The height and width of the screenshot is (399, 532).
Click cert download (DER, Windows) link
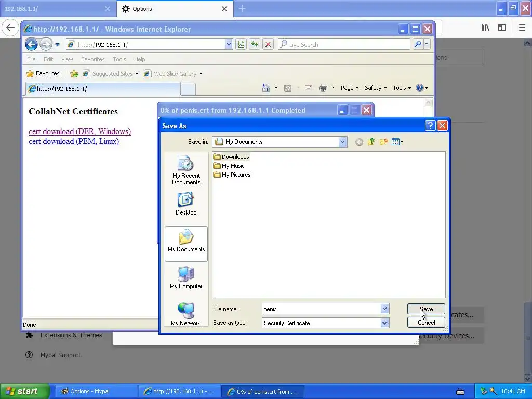79,131
